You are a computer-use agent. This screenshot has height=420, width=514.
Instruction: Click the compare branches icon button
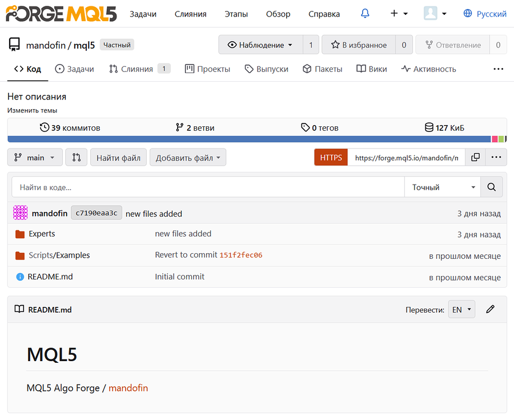(77, 157)
